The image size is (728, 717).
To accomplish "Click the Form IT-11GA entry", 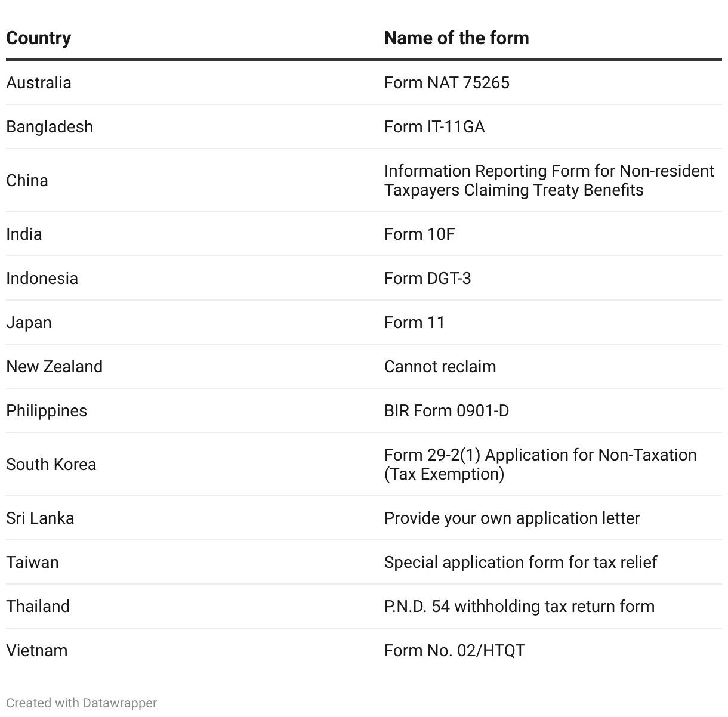I will [434, 126].
